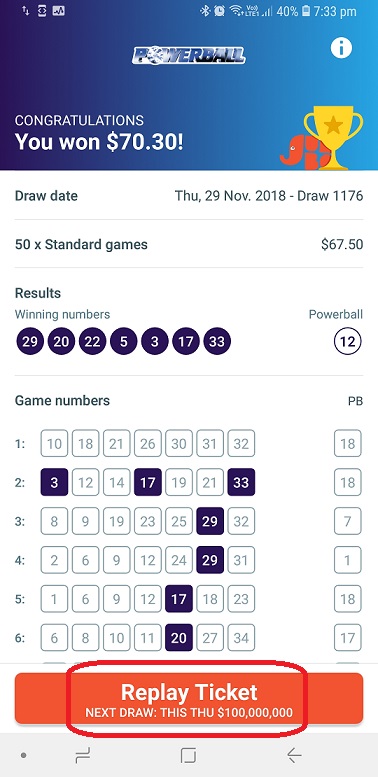Select matched number 33 in game 2
378x777 pixels.
click(241, 482)
